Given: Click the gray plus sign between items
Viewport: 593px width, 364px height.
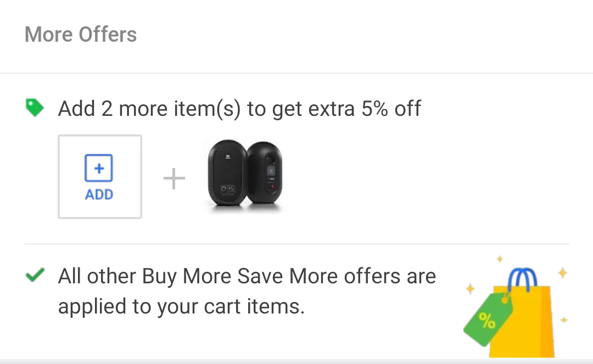Looking at the screenshot, I should point(174,178).
